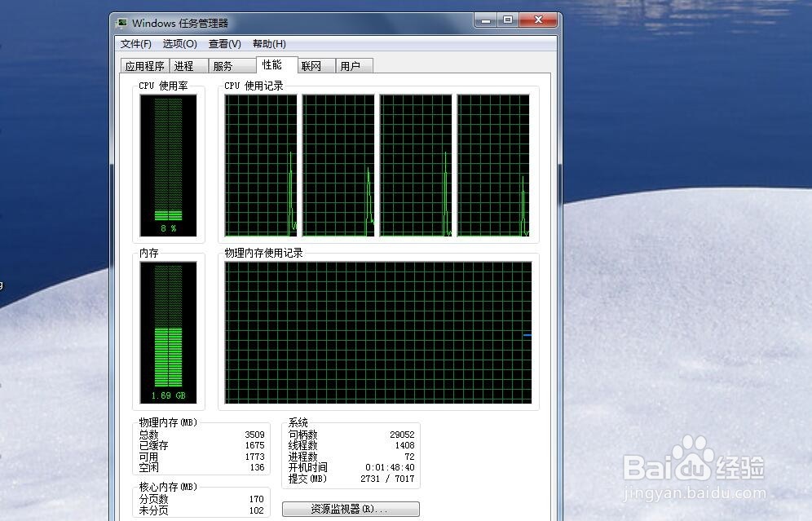This screenshot has height=521, width=812.
Task: Click the 空闲 value 136
Action: click(x=257, y=467)
